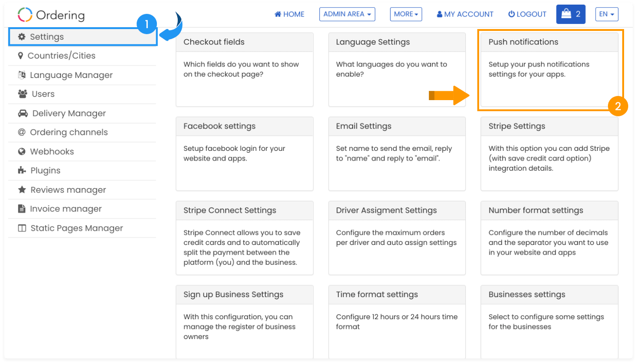Expand the MORE dropdown menu
637x364 pixels.
(406, 14)
